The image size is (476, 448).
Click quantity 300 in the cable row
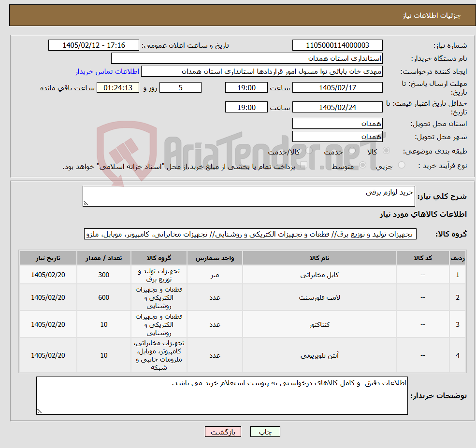[104, 275]
